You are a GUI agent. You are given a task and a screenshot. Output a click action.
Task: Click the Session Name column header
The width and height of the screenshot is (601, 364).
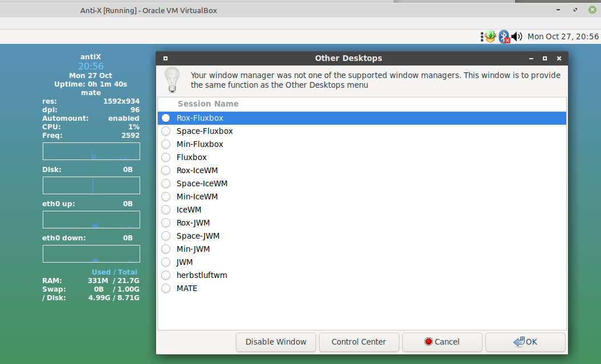(208, 104)
